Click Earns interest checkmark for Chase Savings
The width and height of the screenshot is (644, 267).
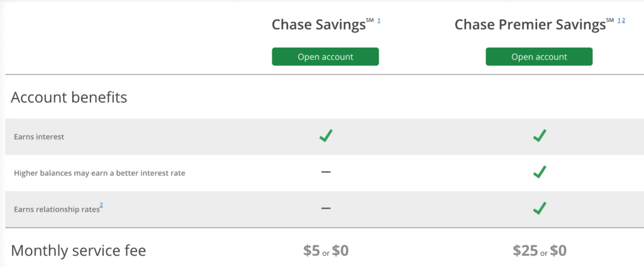pyautogui.click(x=326, y=136)
